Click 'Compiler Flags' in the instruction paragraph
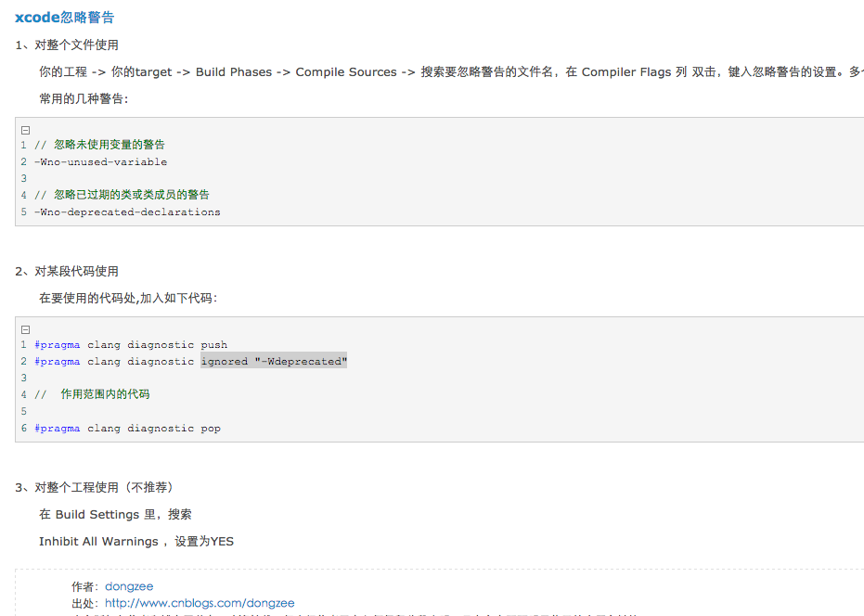 tap(626, 72)
